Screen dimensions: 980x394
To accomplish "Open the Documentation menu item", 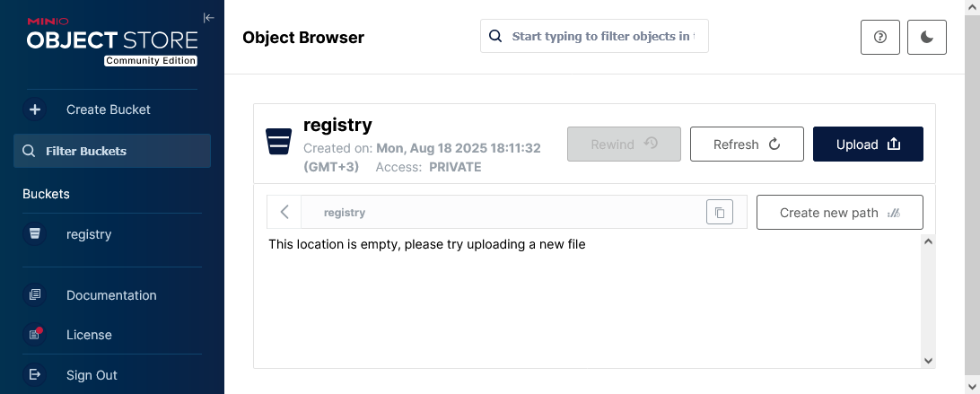I will click(111, 295).
